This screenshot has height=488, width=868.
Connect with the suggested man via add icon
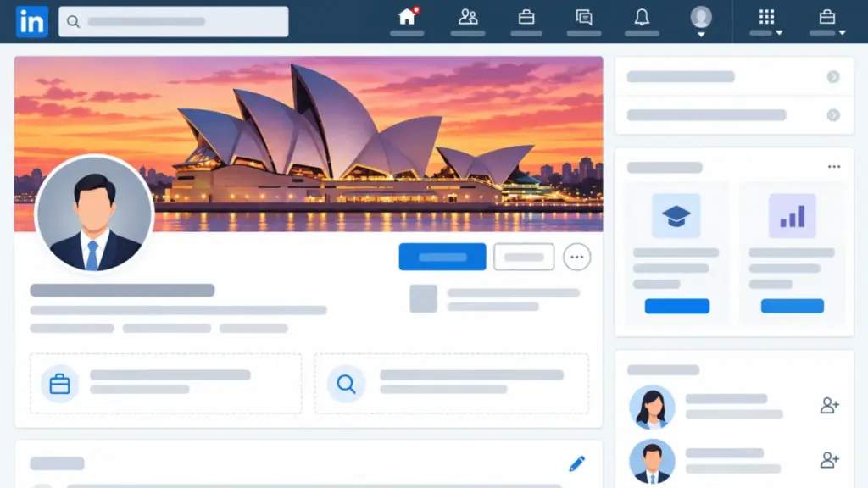tap(829, 460)
